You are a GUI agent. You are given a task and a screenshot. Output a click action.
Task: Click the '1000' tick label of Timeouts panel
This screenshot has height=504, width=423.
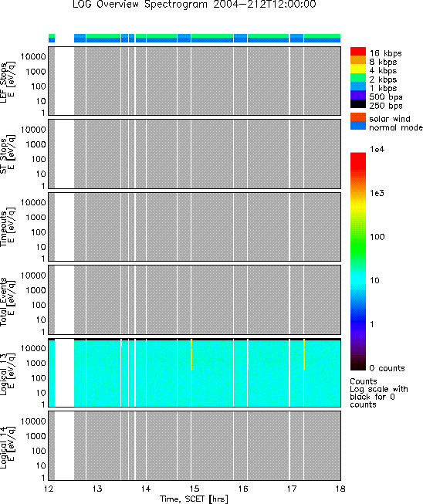(36, 218)
